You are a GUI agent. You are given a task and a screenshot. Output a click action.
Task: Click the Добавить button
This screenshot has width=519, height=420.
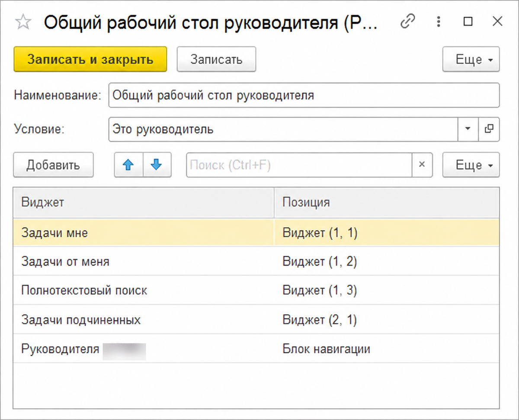tap(54, 165)
